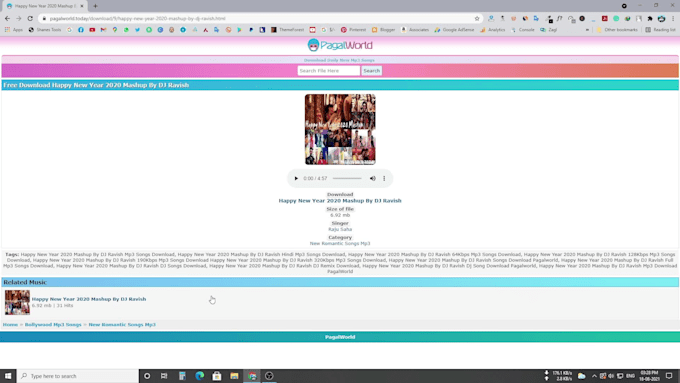Open the Associates bookmark

pyautogui.click(x=415, y=30)
